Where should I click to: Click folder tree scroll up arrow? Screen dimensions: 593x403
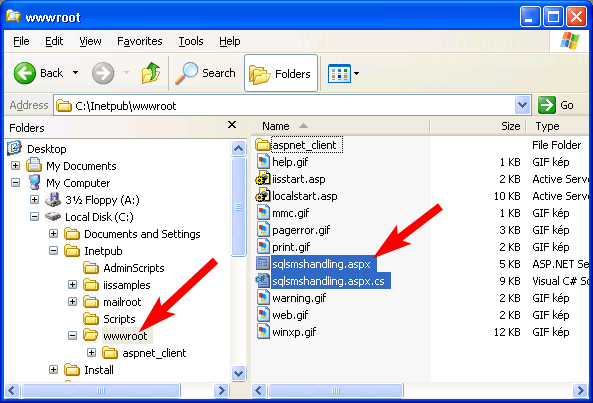(x=238, y=148)
